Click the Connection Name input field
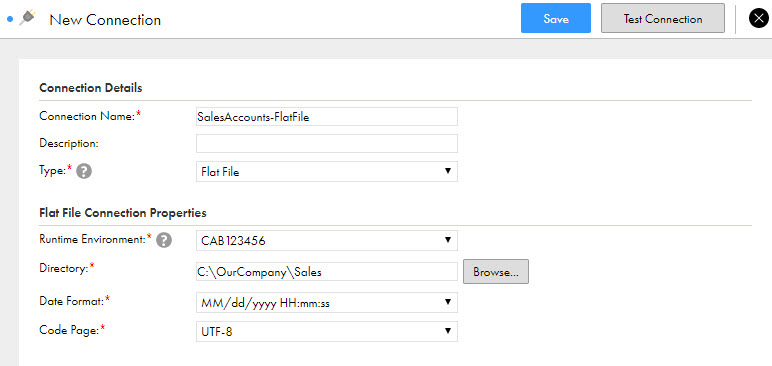Image resolution: width=772 pixels, height=366 pixels. (x=327, y=117)
